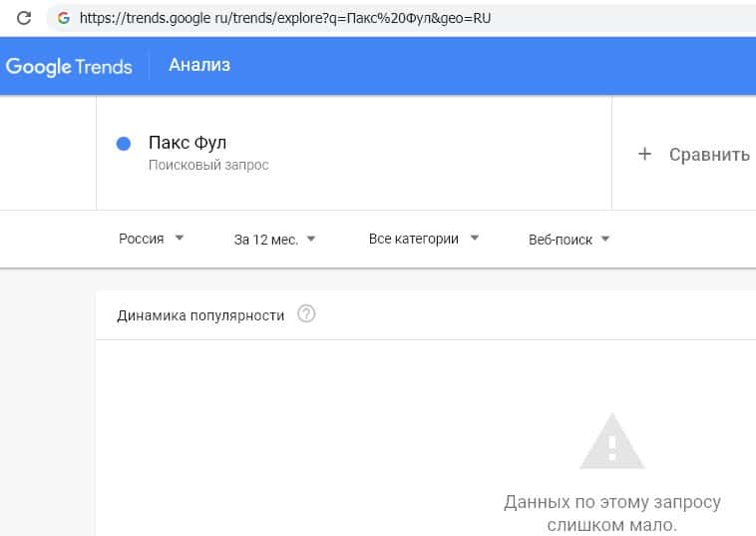Open the Все категории dropdown
Screen dimensions: 756x536
click(x=423, y=239)
